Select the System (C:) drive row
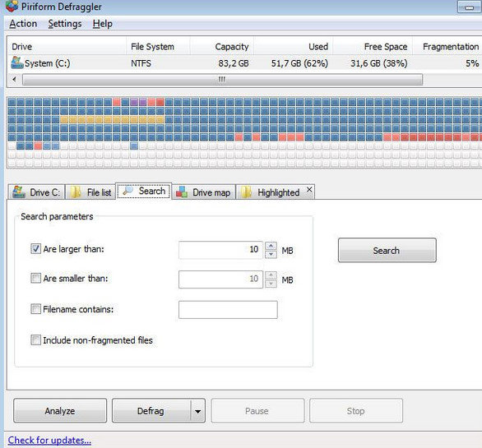 tap(245, 63)
